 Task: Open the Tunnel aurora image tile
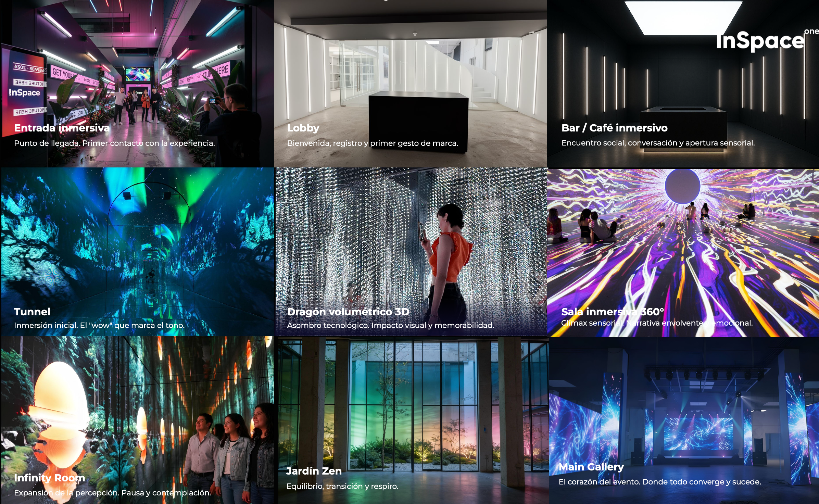click(x=137, y=240)
